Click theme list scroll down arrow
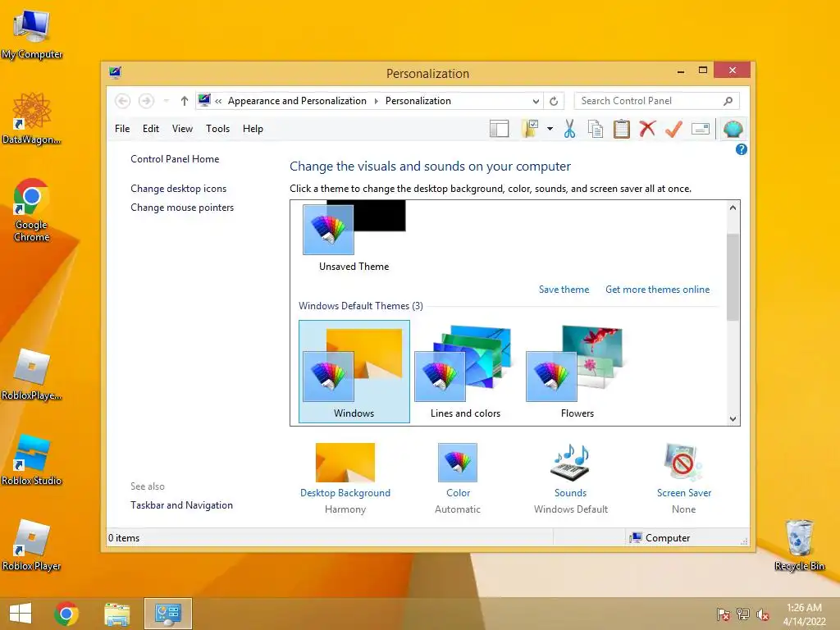Viewport: 840px width, 630px height. point(733,419)
